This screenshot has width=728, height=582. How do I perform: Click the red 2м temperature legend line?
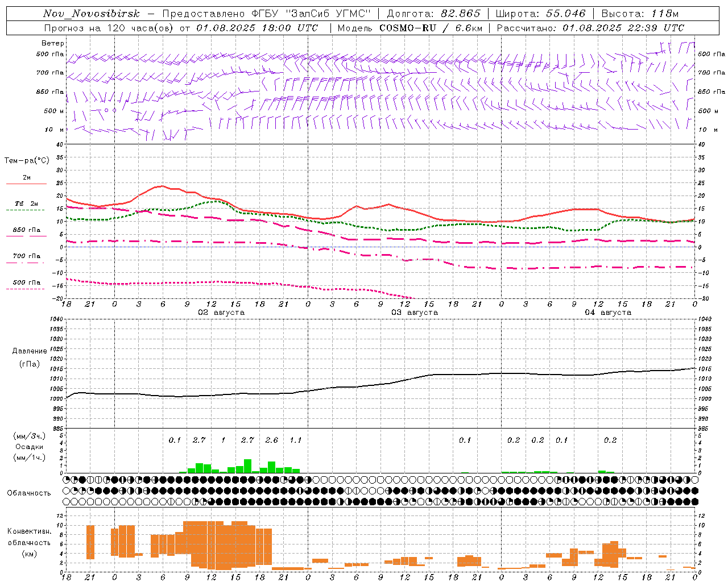[26, 184]
